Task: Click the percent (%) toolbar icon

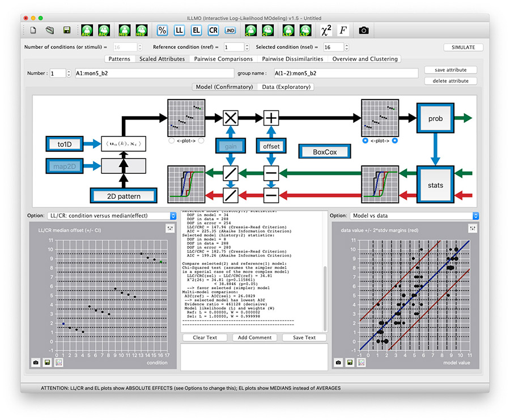Action: tap(163, 30)
